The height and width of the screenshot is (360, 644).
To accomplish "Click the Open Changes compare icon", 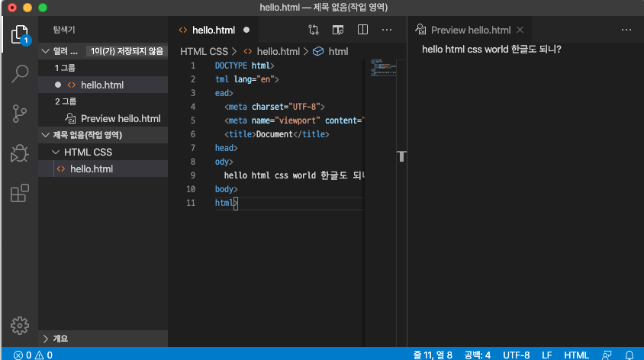I will click(314, 30).
